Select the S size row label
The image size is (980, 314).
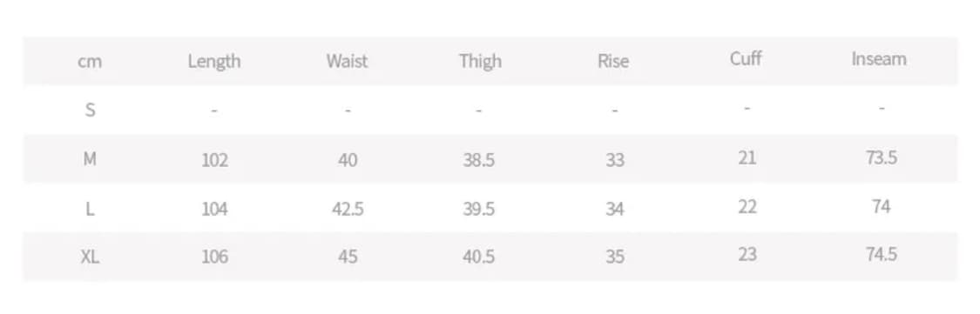[x=90, y=110]
